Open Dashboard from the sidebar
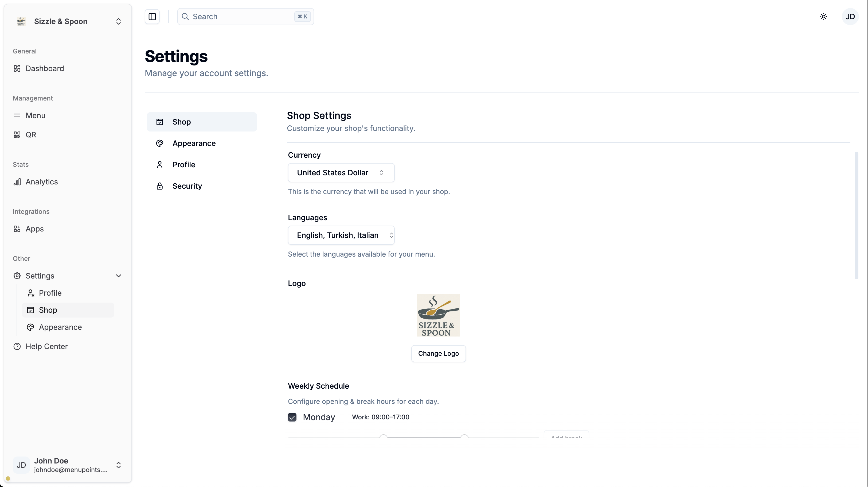This screenshot has height=487, width=868. (45, 68)
